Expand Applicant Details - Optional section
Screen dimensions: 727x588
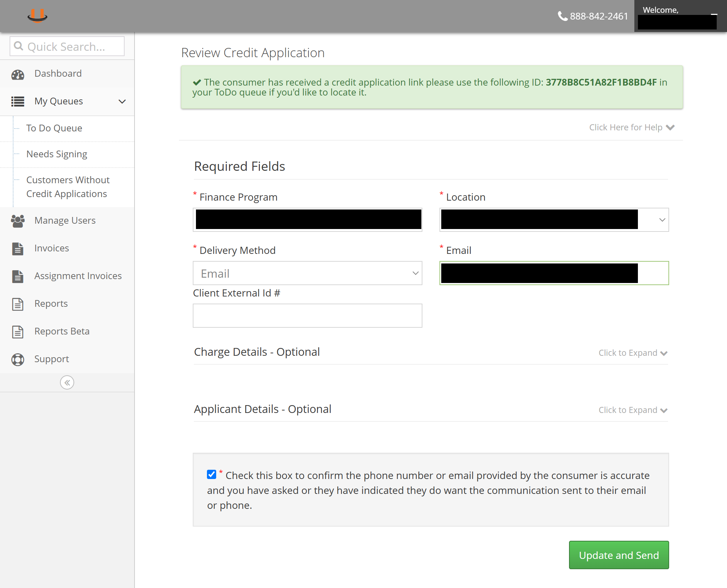tap(633, 410)
